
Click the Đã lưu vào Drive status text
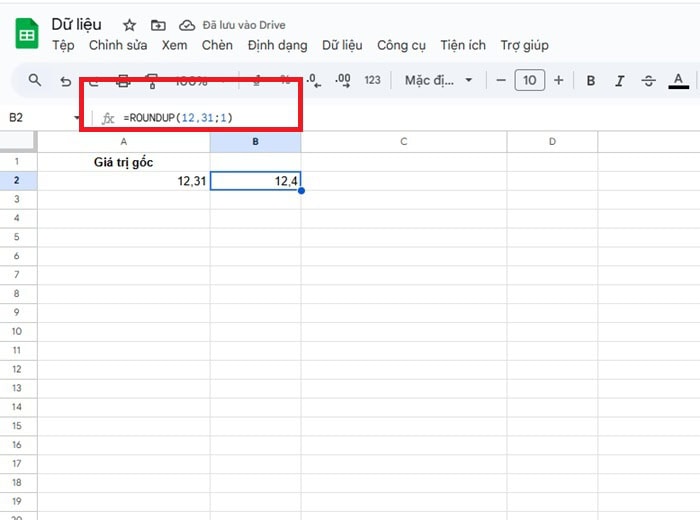(x=244, y=25)
